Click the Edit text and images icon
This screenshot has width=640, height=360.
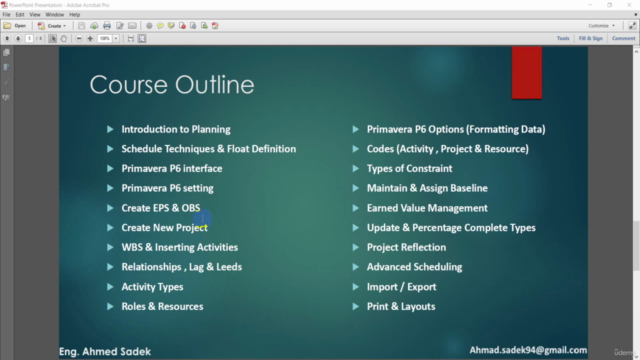[x=120, y=26]
